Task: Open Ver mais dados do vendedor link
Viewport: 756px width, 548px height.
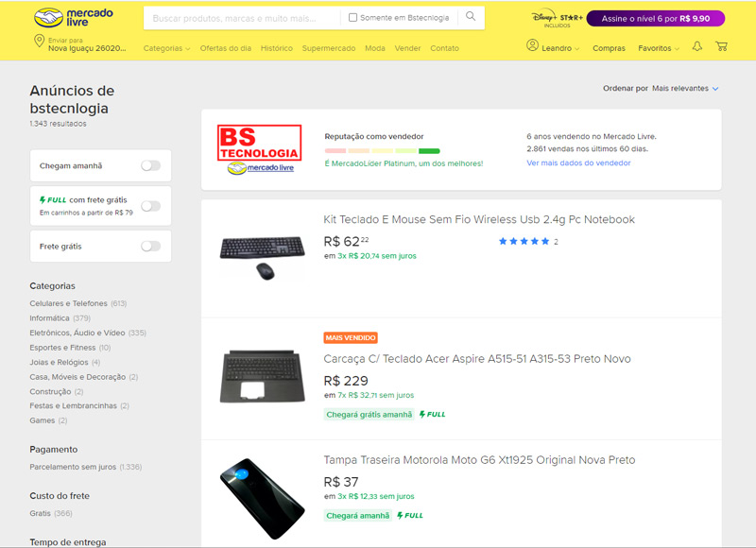Action: tap(578, 163)
